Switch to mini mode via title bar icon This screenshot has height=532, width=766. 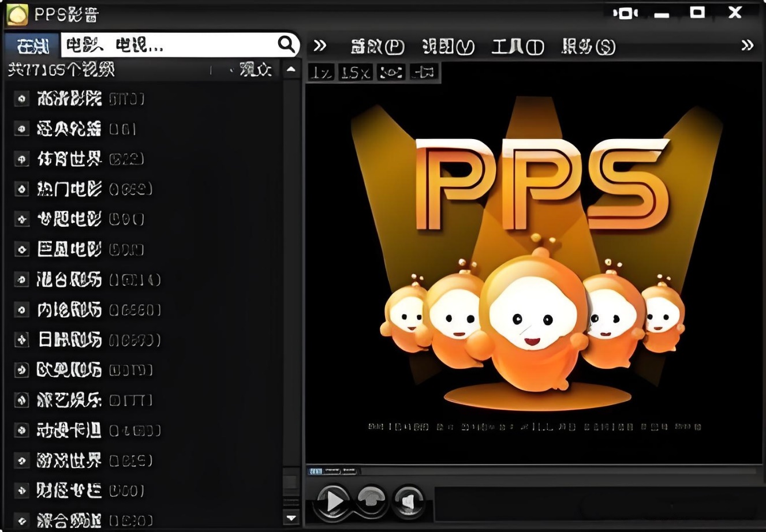[x=626, y=13]
